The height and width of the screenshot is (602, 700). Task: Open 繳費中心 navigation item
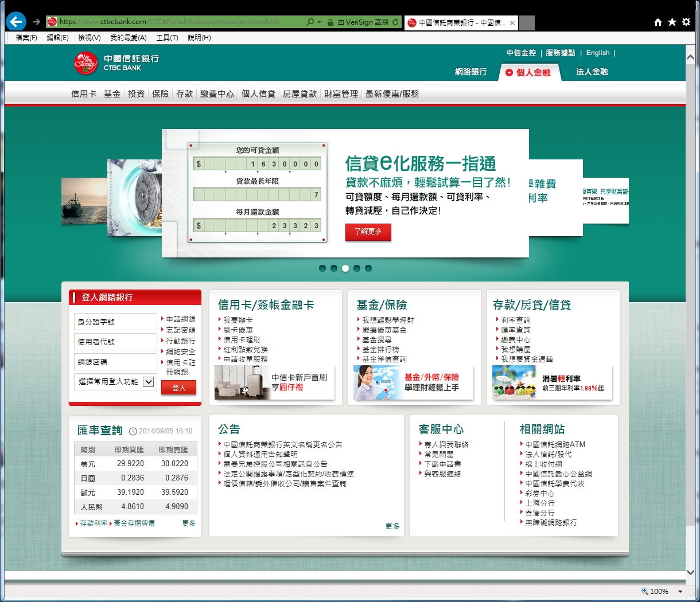coord(217,93)
